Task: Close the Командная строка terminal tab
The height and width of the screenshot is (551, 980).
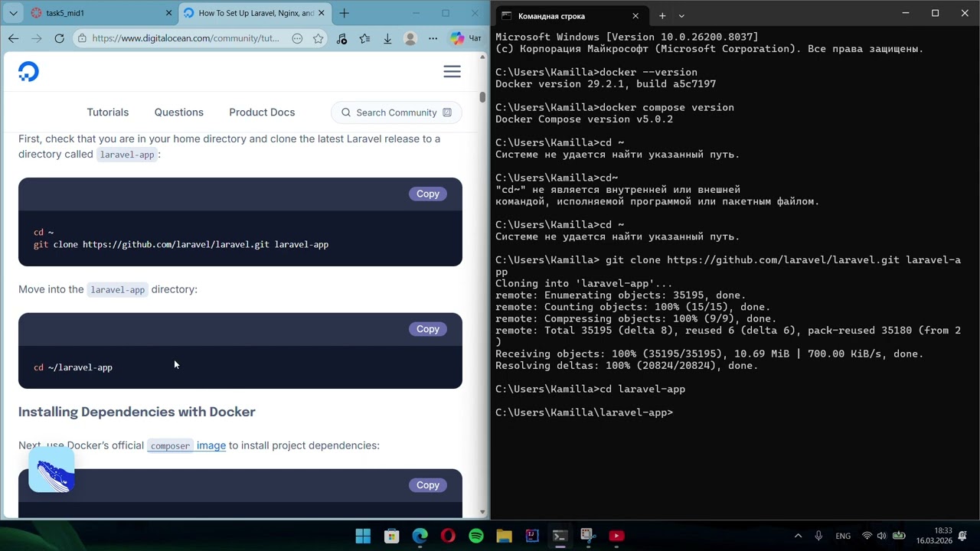Action: tap(635, 15)
